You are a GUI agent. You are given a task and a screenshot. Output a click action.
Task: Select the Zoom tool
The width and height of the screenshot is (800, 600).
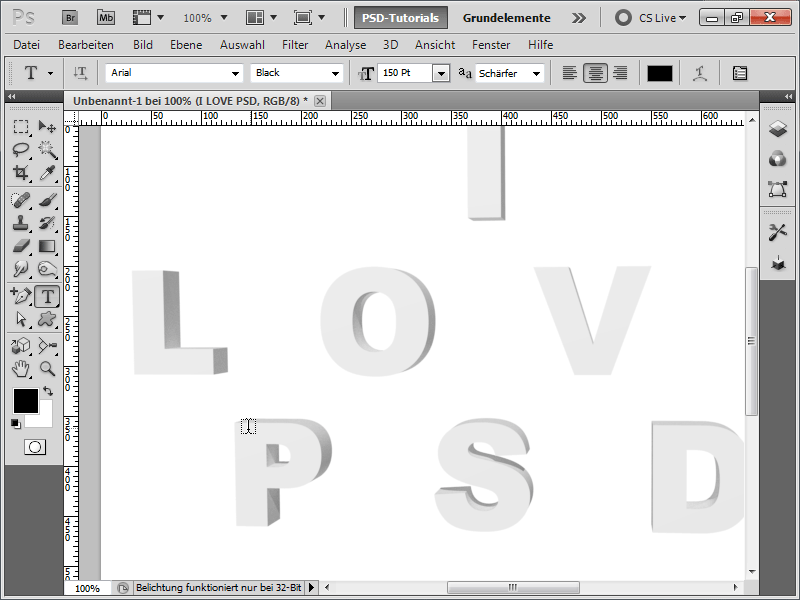[x=47, y=368]
